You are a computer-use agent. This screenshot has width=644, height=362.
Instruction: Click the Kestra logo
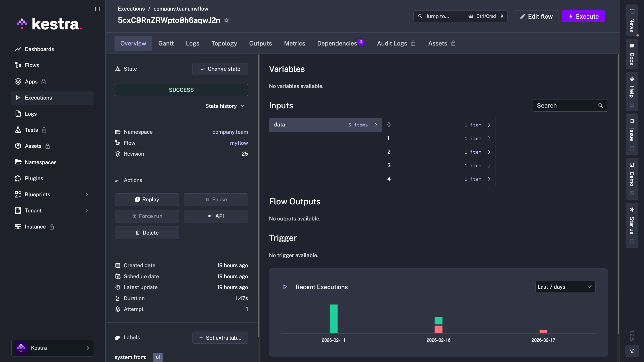point(49,24)
